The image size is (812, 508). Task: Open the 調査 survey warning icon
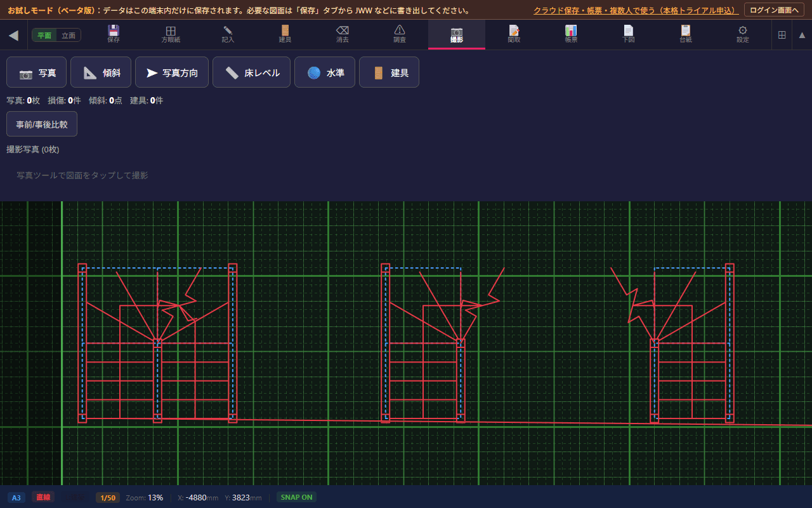(x=400, y=34)
